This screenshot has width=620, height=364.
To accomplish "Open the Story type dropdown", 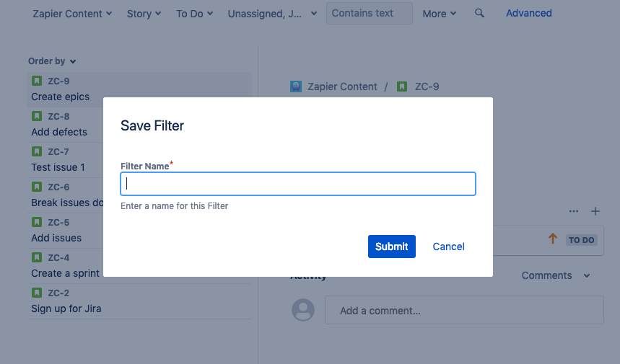I will coord(144,14).
